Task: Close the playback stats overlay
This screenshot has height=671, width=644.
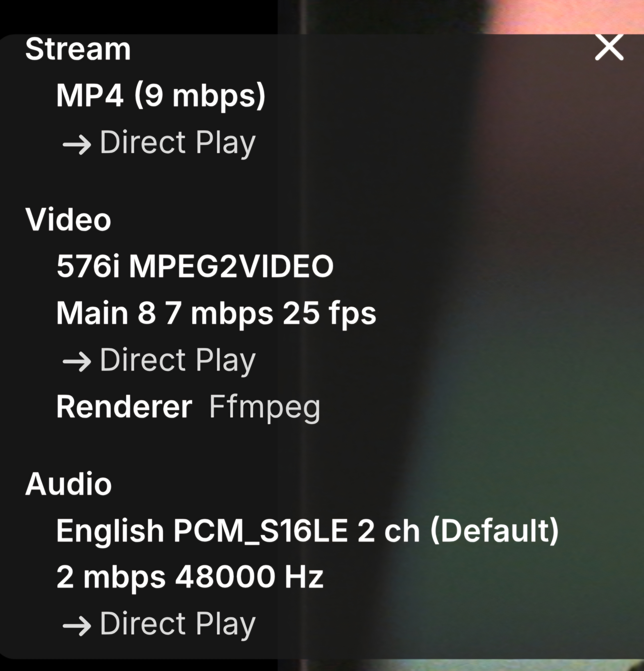Action: pos(609,48)
